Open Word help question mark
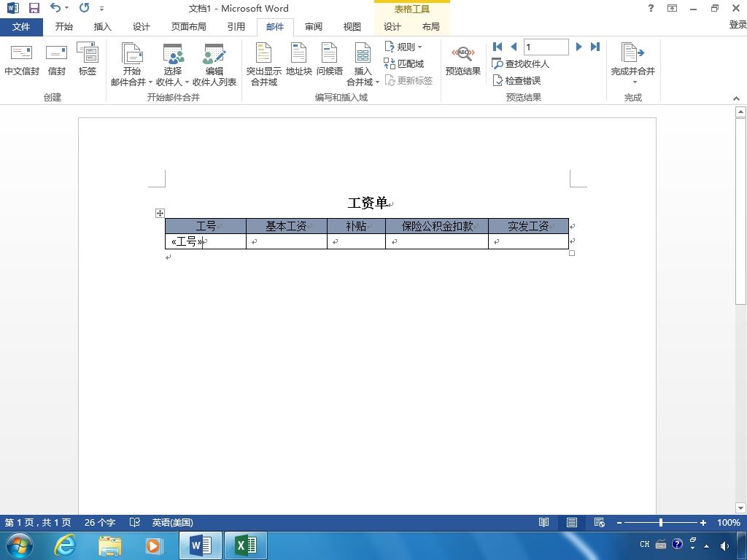 point(651,8)
